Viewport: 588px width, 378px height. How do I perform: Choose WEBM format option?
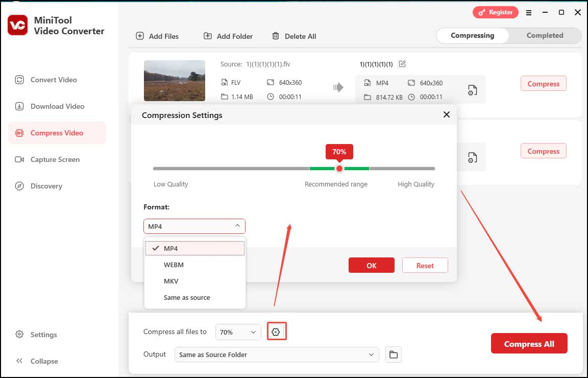[194, 265]
